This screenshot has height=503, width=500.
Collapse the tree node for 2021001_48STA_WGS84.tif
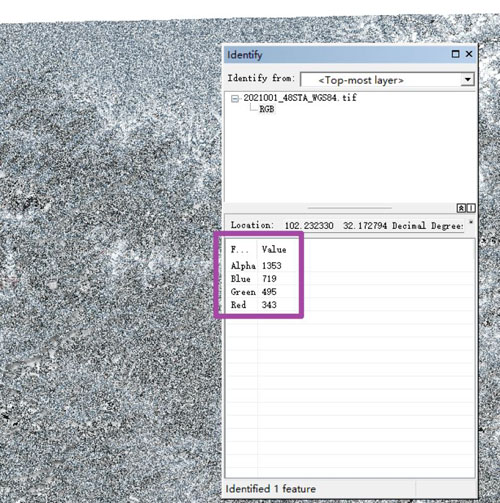[x=235, y=99]
